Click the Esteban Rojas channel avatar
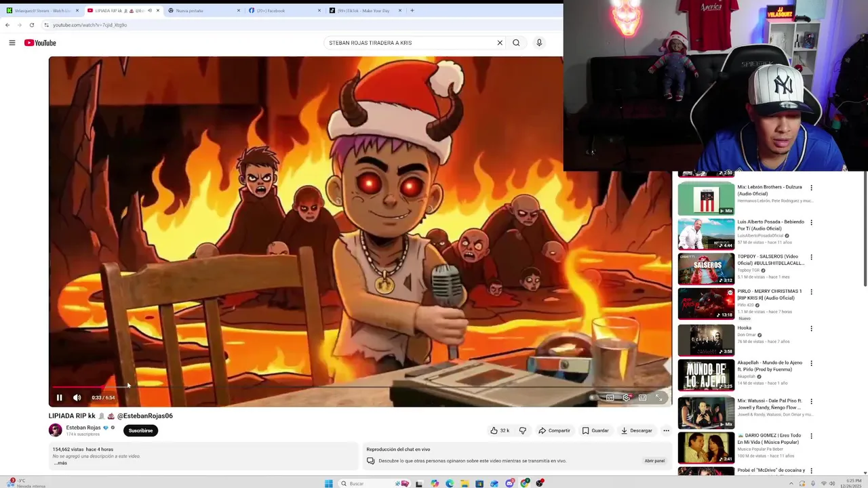This screenshot has height=488, width=868. (x=55, y=430)
